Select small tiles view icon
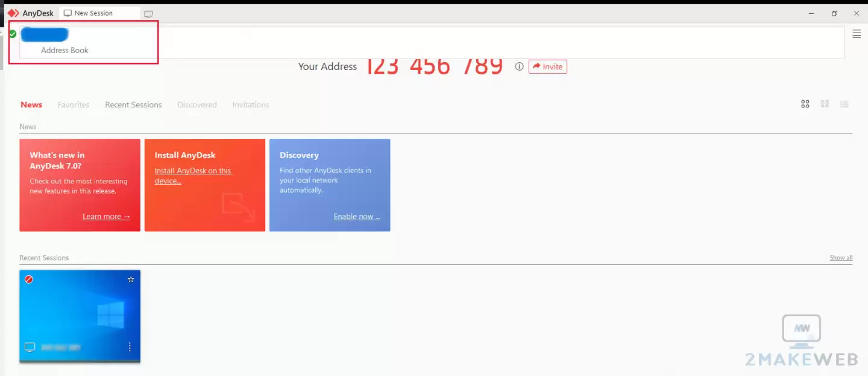 point(825,104)
